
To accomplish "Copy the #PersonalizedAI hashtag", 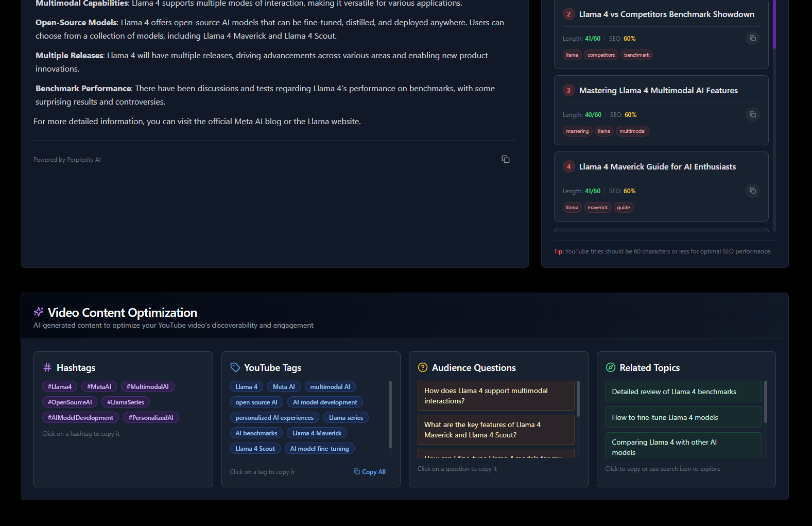I will coord(151,418).
